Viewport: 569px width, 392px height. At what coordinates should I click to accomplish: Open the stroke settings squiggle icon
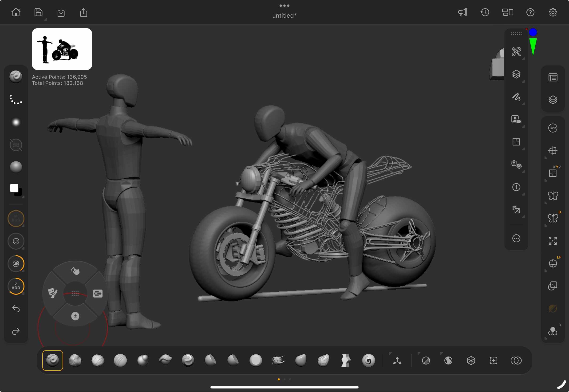[516, 97]
